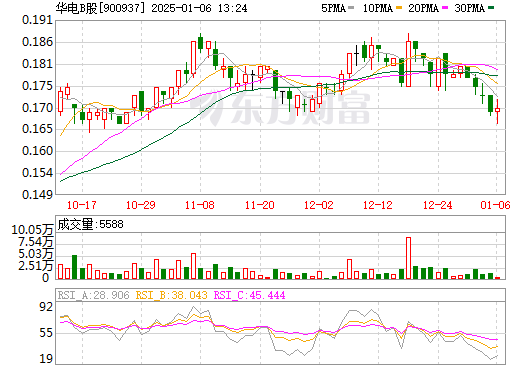This screenshot has height=365, width=520.
Task: Click the 0.191 price axis label
Action: point(38,20)
